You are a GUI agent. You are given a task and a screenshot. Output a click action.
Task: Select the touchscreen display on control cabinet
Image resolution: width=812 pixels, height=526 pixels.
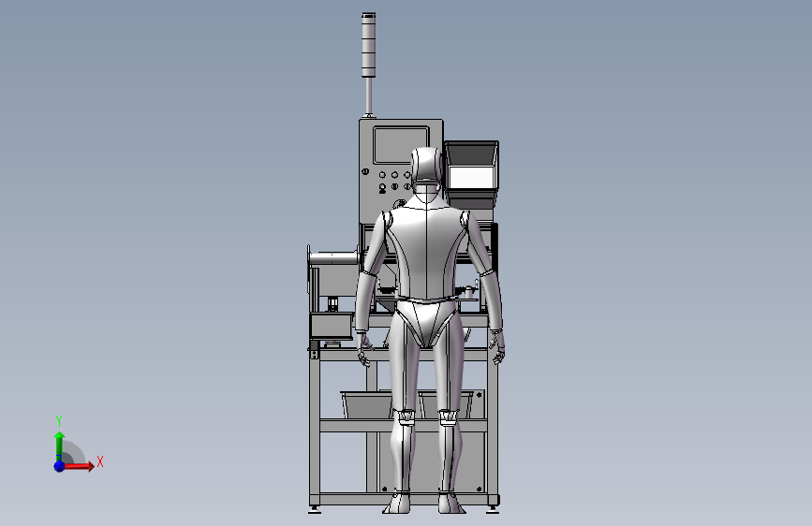(x=400, y=145)
